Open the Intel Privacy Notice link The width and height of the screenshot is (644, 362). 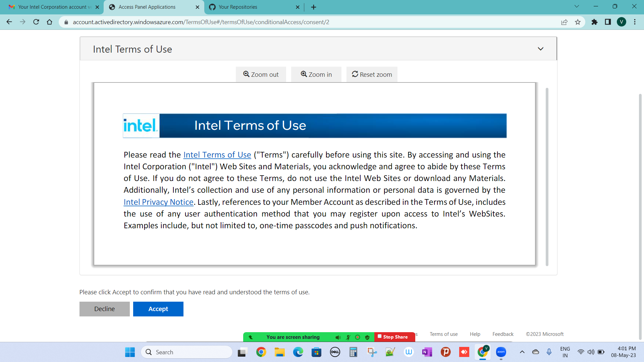pos(158,202)
